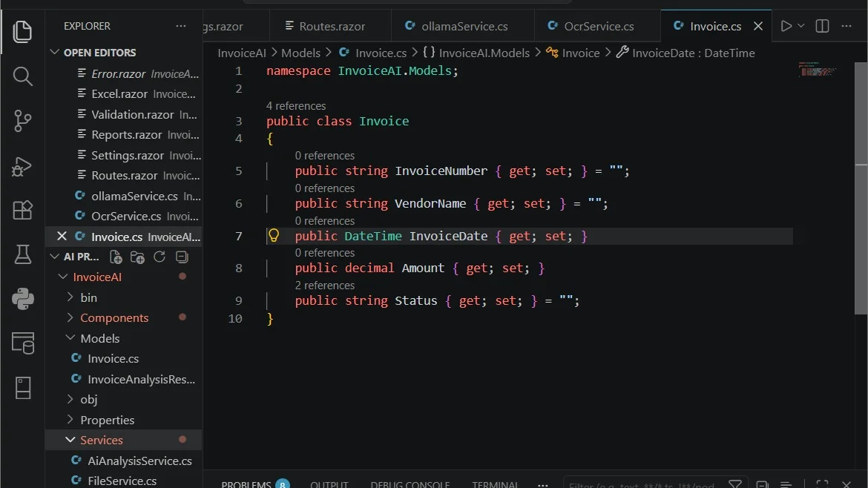Image resolution: width=868 pixels, height=488 pixels.
Task: Toggle the split editor layout button
Action: click(x=822, y=26)
